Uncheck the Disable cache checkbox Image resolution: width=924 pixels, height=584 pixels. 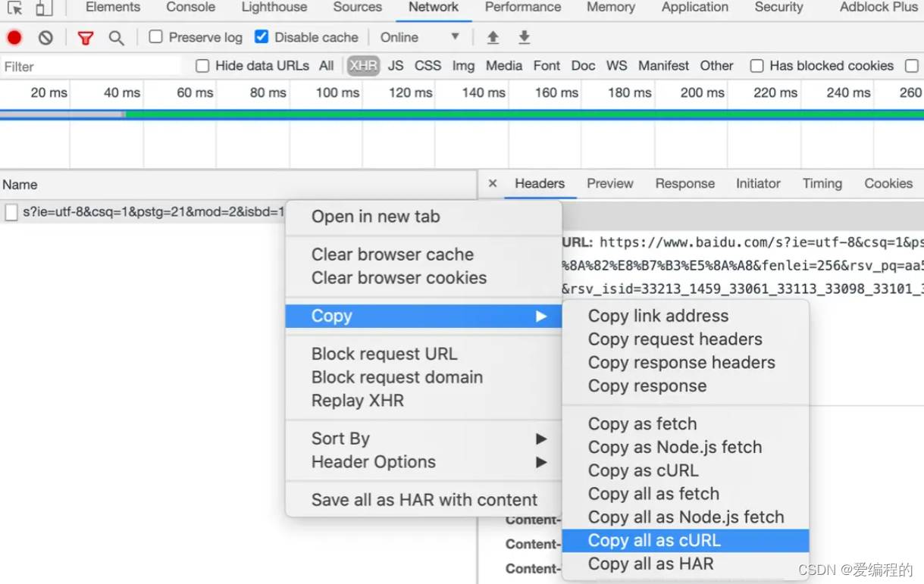(x=262, y=36)
